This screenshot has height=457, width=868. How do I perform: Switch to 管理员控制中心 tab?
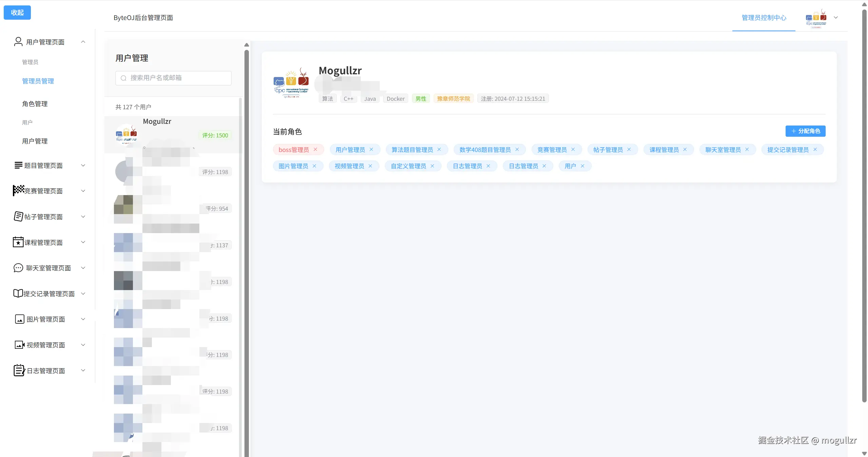coord(764,18)
